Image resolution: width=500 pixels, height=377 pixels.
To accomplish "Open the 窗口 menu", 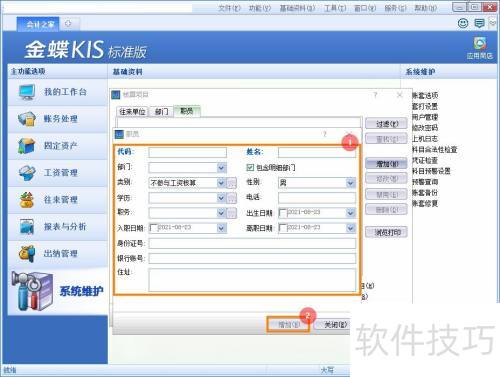I will [x=365, y=8].
